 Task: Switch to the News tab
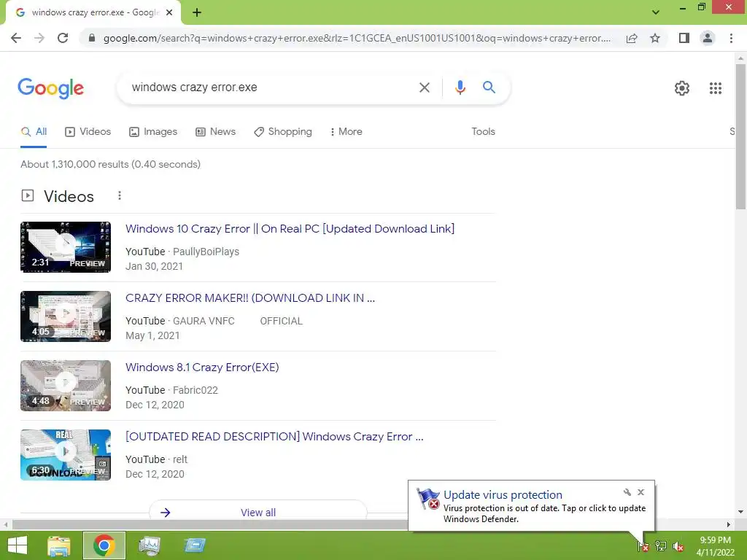click(215, 132)
